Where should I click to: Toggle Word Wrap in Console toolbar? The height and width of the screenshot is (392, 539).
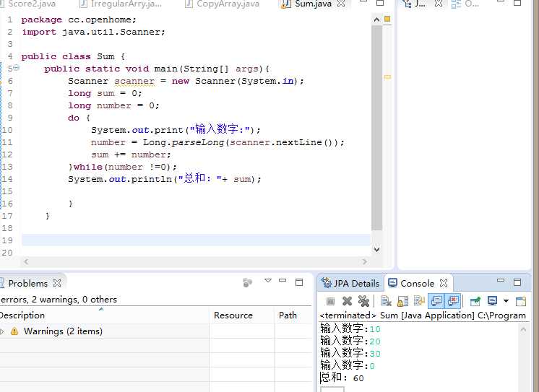pos(419,301)
